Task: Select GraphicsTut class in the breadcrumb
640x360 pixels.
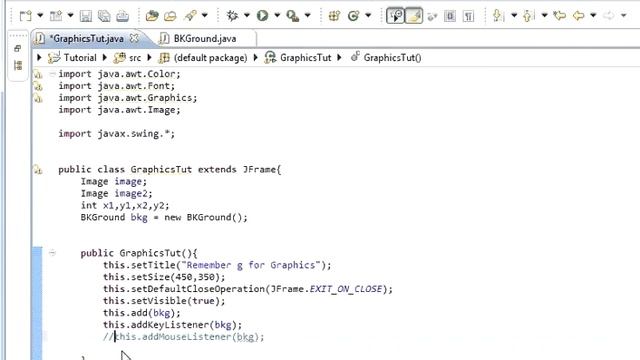Action: pos(305,58)
